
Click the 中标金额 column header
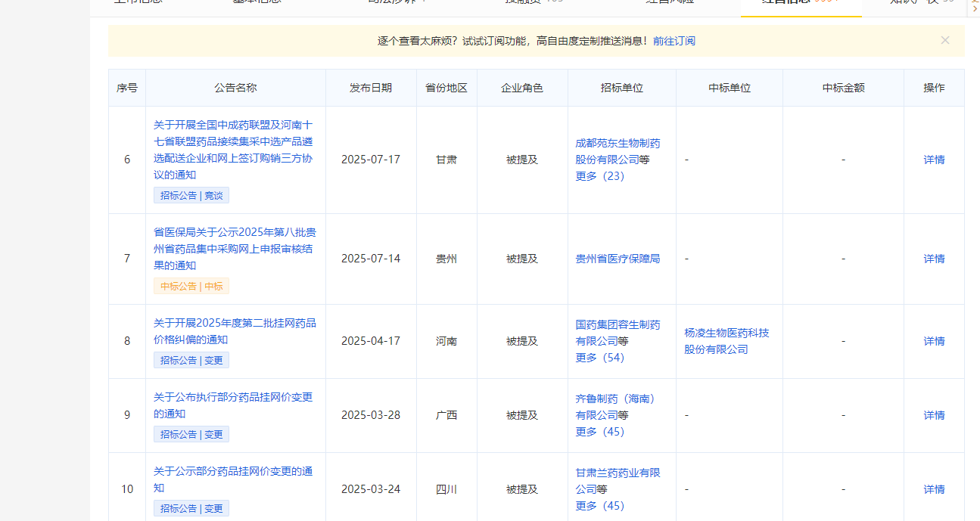tap(843, 88)
